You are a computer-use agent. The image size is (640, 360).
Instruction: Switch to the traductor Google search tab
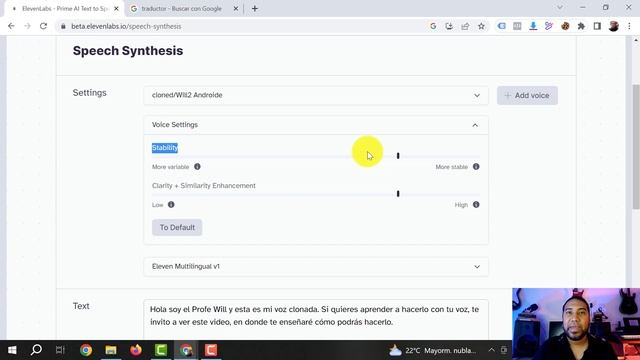coord(182,9)
